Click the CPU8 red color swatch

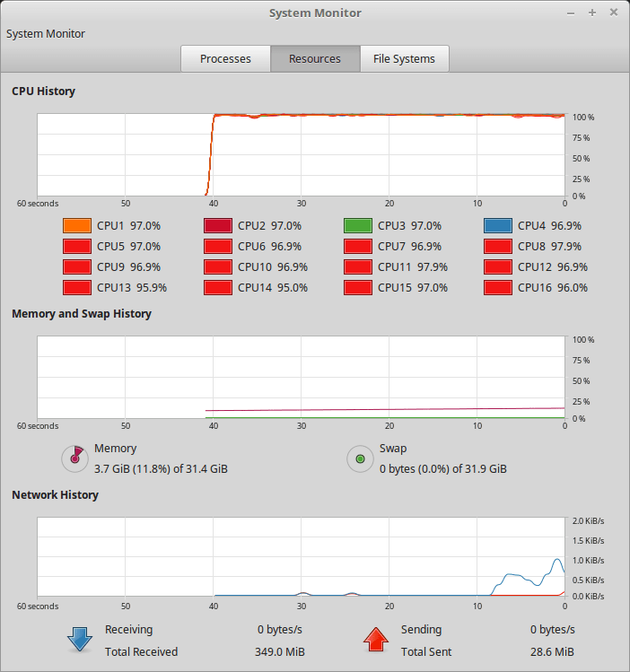tap(498, 247)
